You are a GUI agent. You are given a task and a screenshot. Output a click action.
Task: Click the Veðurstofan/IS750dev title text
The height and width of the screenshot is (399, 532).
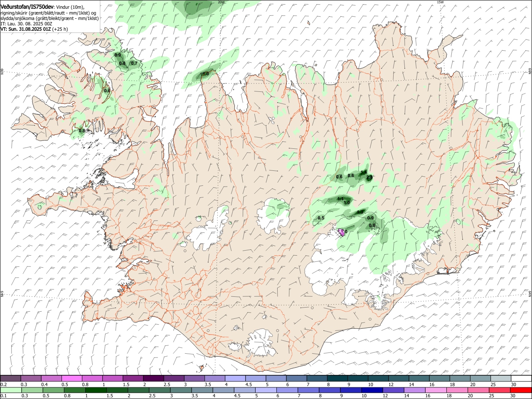[27, 7]
